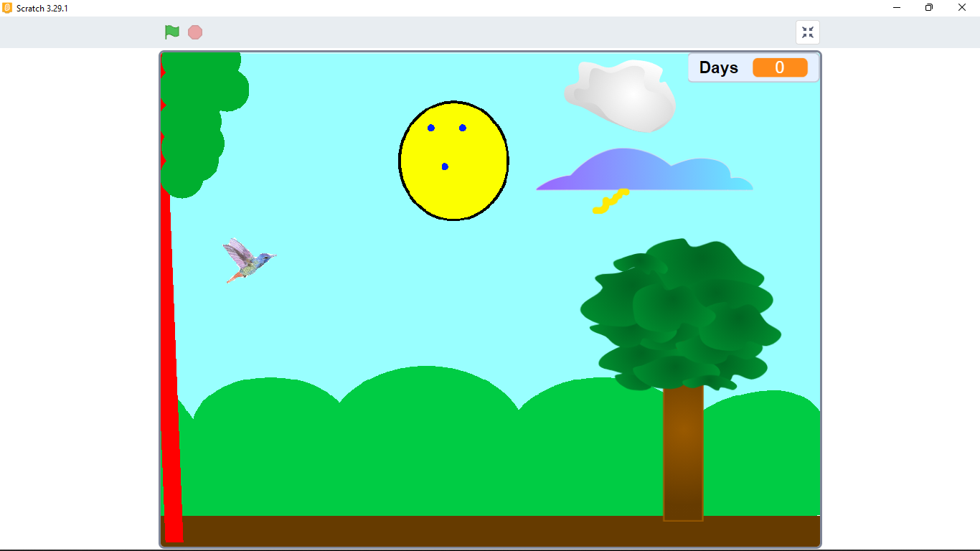Click the brown tree trunk
Viewport: 980px width, 551px height.
[683, 453]
